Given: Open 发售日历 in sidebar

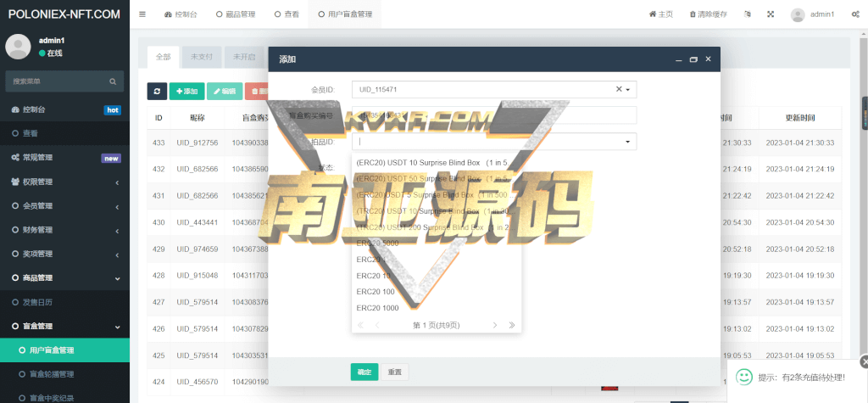Looking at the screenshot, I should point(64,302).
